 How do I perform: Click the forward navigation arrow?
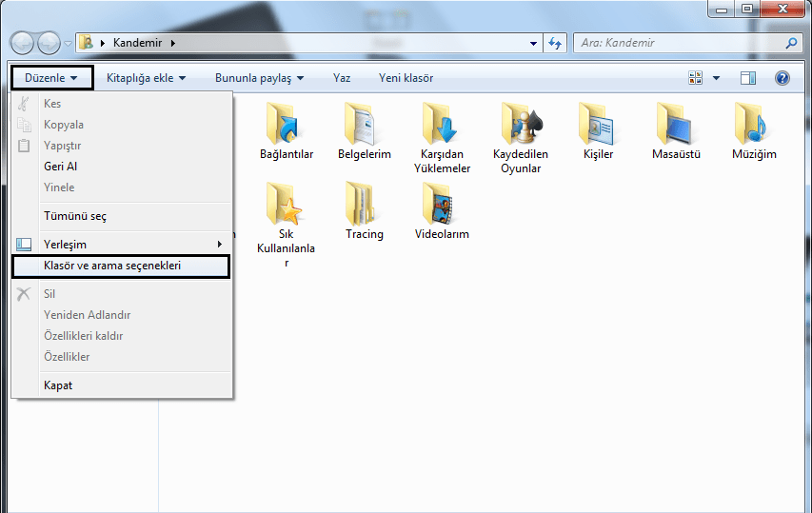tap(49, 43)
